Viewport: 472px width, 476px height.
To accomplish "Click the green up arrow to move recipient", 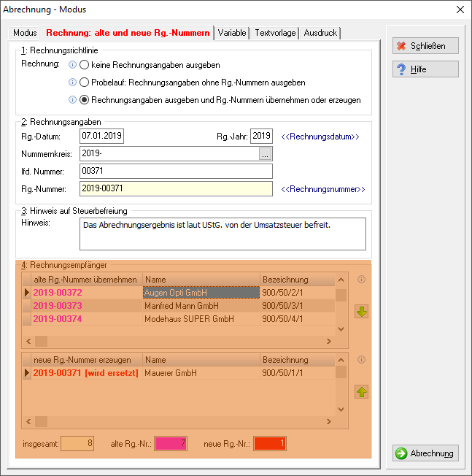I will coord(361,392).
